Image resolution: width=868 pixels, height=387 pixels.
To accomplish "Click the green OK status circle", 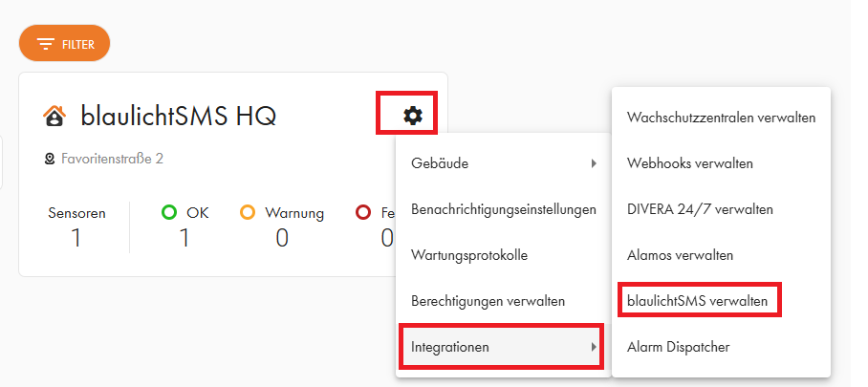I will [169, 212].
